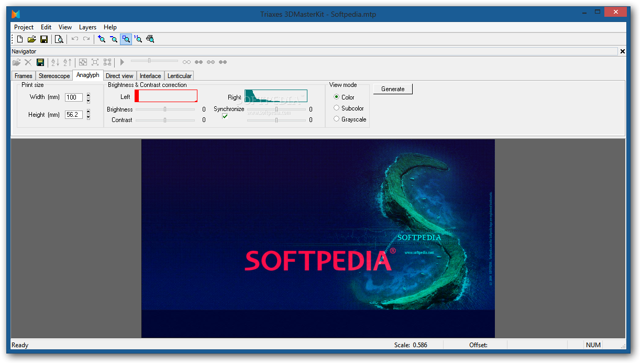Click the Redo arrow icon
641x364 pixels.
(x=86, y=39)
